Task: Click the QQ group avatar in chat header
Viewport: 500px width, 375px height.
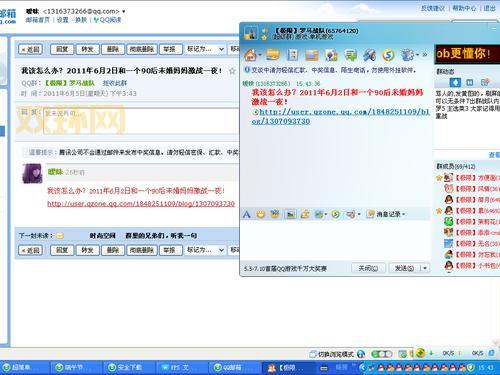Action: [x=250, y=33]
